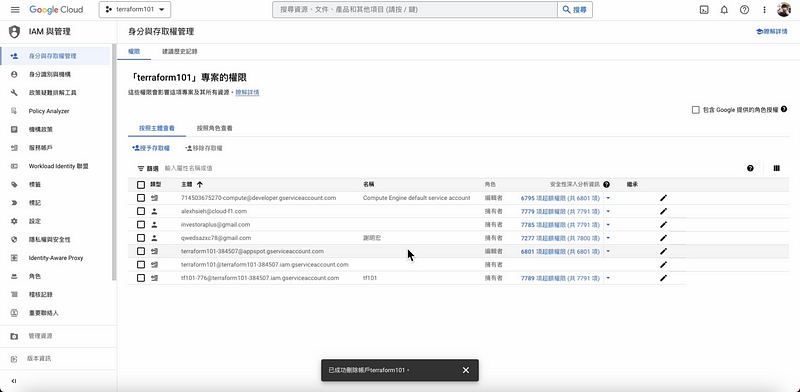The width and height of the screenshot is (800, 392).
Task: Expand insights dropdown for 6795 excess permissions
Action: coord(608,198)
